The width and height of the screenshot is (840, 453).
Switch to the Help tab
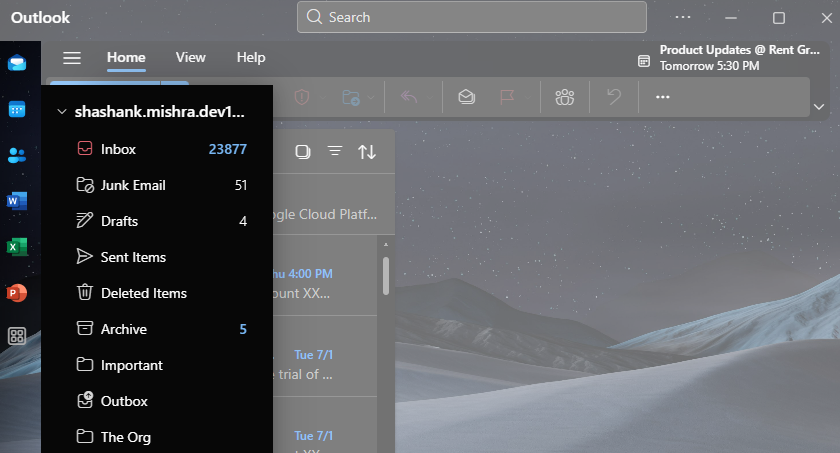click(x=251, y=57)
